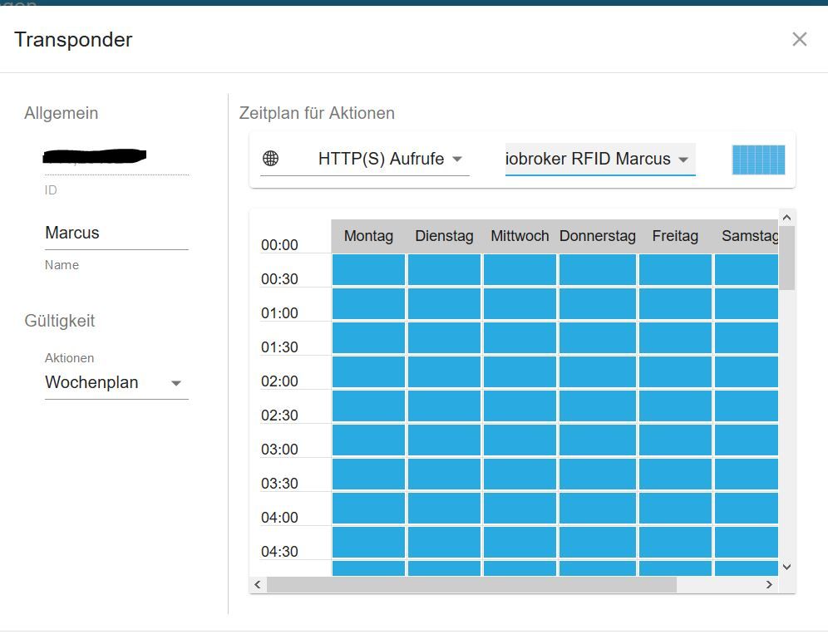The width and height of the screenshot is (828, 644).
Task: Click the blue weekly schedule grid thumbnail
Action: (x=758, y=160)
